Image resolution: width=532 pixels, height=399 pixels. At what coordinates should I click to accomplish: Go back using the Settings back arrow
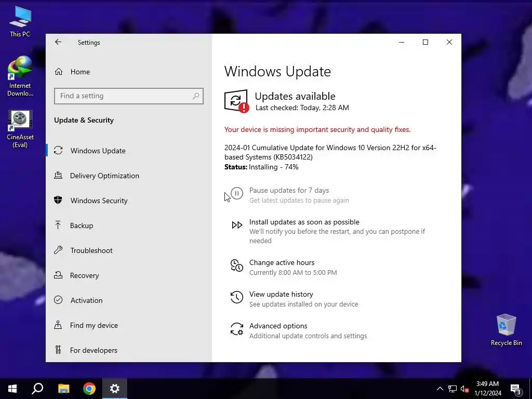[58, 42]
